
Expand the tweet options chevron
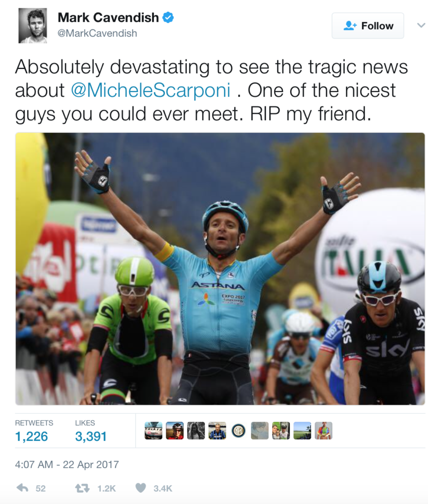click(421, 26)
